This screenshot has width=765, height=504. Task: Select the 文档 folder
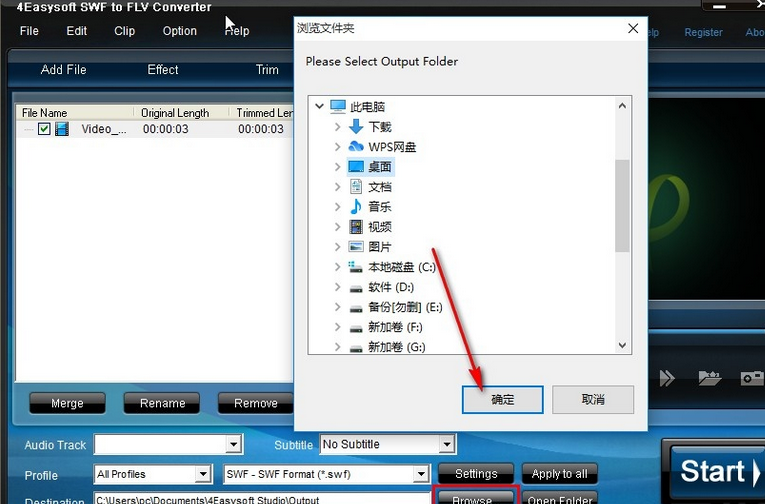380,187
